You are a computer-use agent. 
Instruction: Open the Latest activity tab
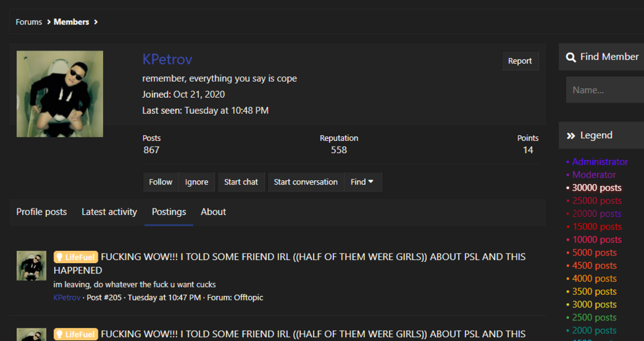[109, 212]
